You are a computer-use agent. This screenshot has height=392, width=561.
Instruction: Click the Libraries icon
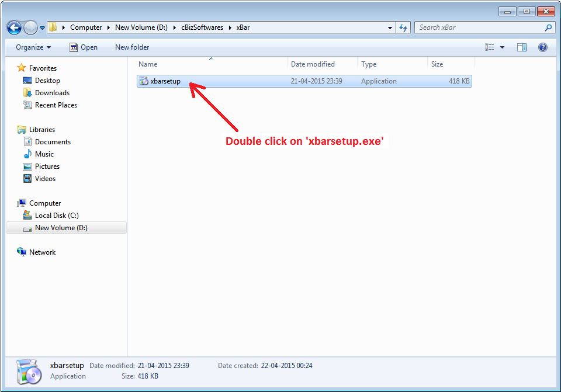point(22,130)
